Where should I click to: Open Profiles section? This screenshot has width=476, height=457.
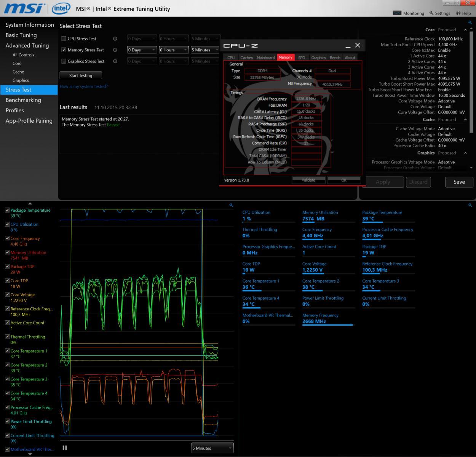pos(15,110)
